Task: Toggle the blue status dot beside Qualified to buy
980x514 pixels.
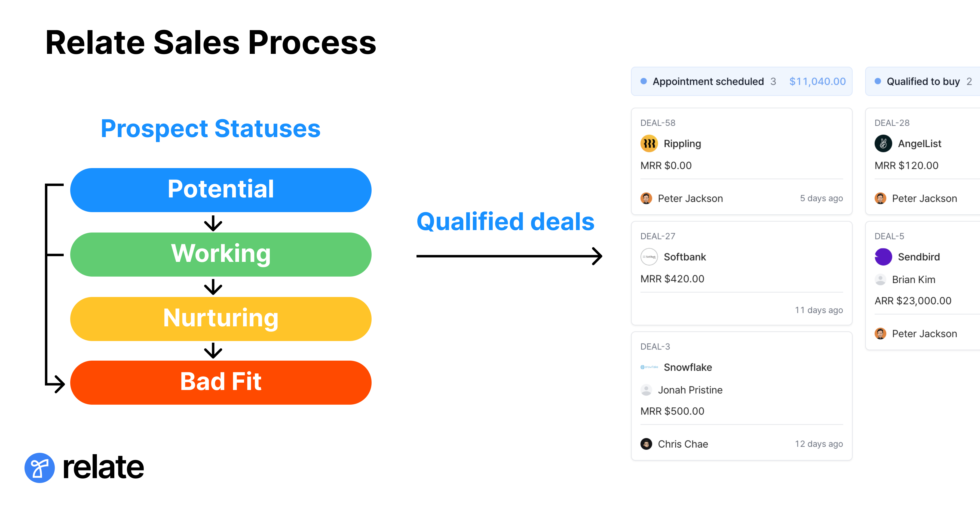Action: [x=878, y=81]
